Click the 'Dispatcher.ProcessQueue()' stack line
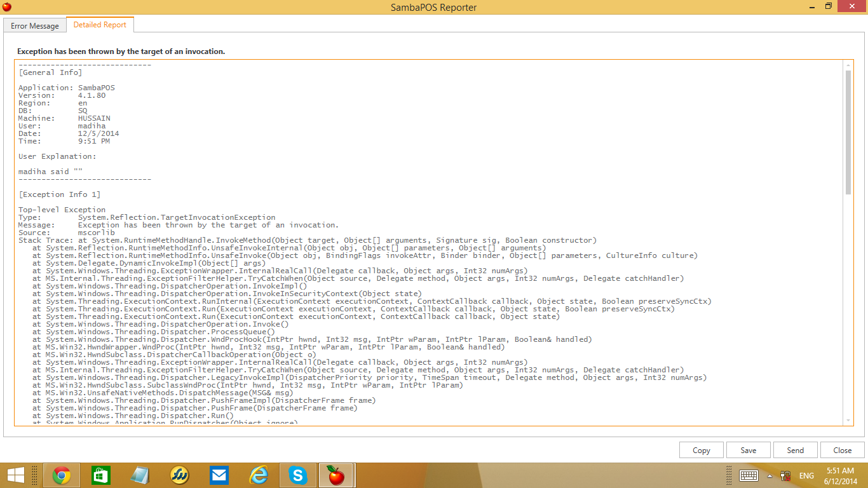The image size is (868, 488). [x=154, y=332]
